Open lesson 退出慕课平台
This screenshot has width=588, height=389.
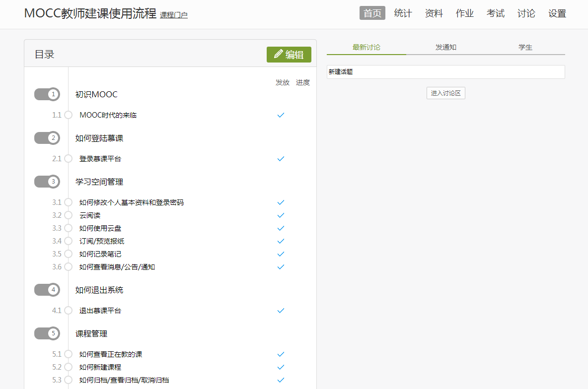pyautogui.click(x=100, y=311)
